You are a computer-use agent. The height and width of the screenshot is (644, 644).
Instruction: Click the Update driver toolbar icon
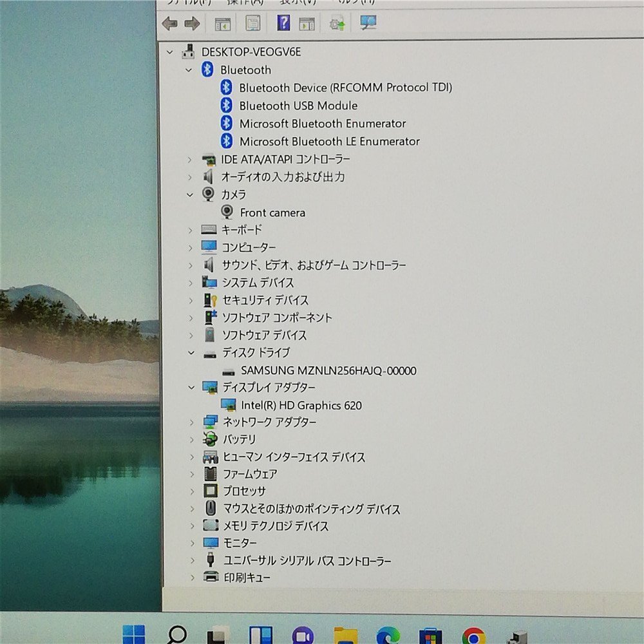click(337, 24)
